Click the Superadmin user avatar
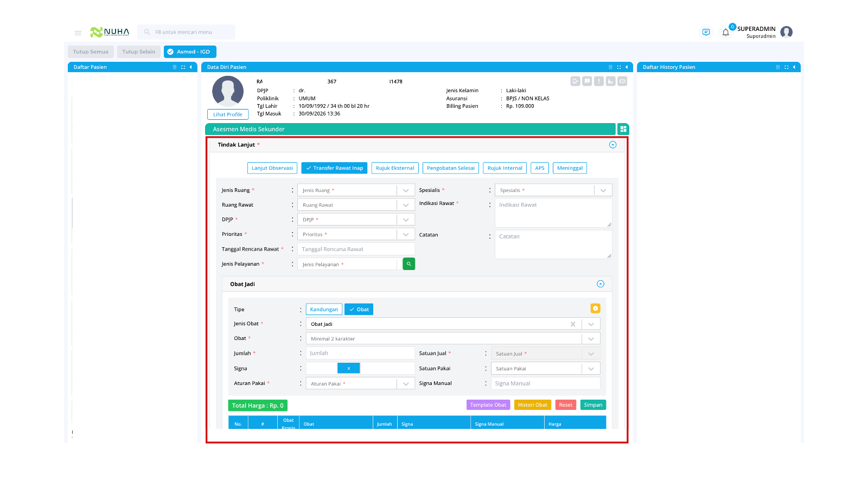 coord(786,32)
